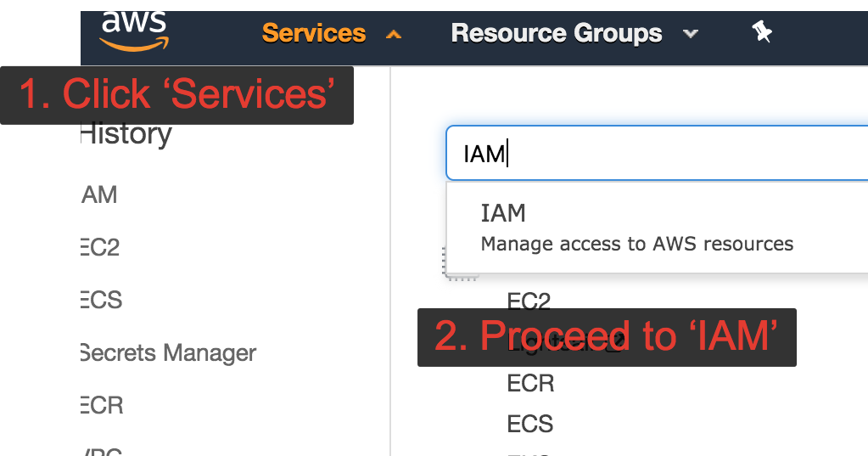
Task: Open ECS in the Compute services list
Action: point(529,424)
